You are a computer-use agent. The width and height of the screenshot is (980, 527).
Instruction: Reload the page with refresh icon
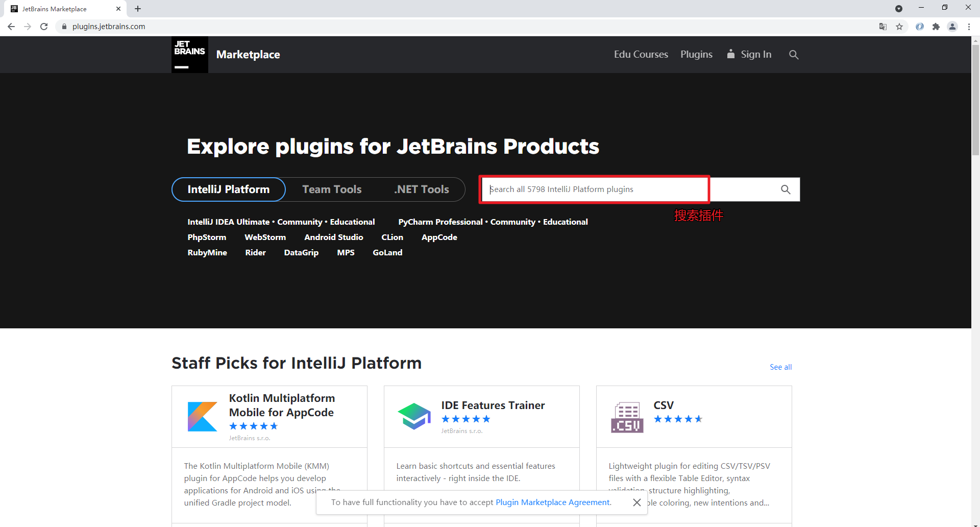(44, 27)
